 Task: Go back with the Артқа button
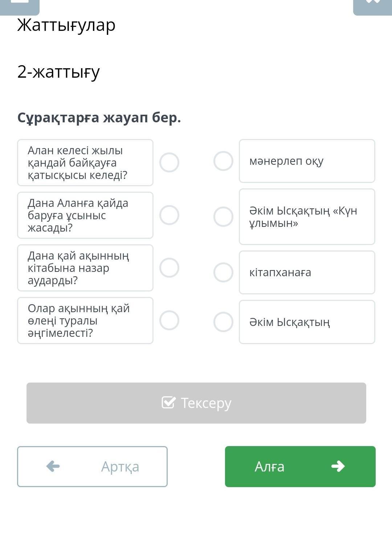(92, 466)
